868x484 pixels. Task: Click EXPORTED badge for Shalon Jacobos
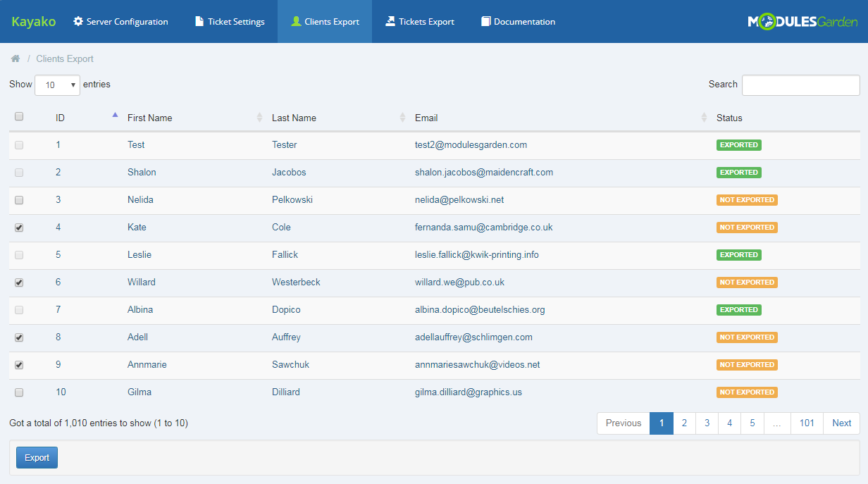click(739, 173)
